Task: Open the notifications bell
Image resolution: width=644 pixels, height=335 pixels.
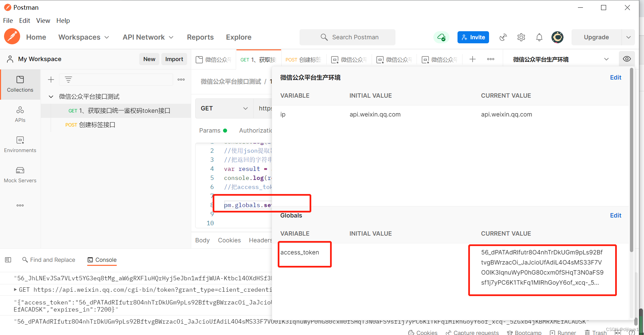Action: 539,37
